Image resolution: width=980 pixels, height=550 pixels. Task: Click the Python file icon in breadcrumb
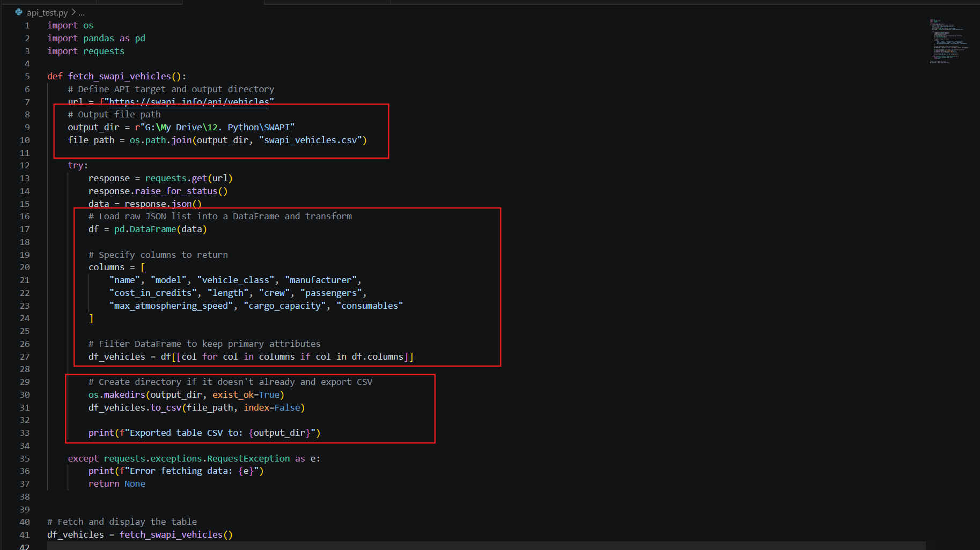(x=19, y=12)
